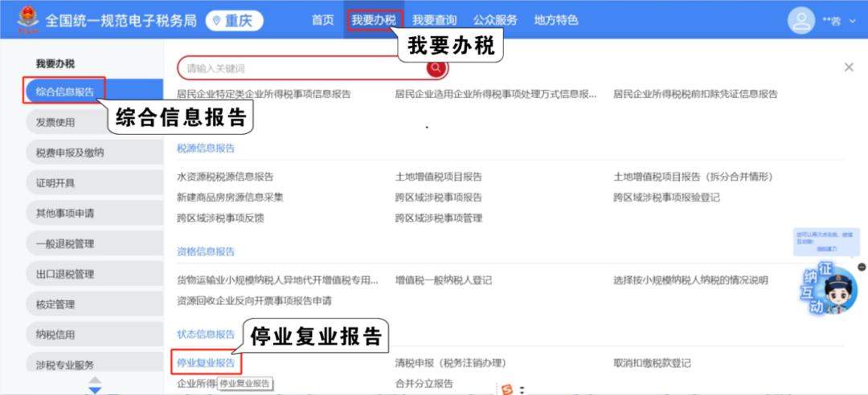Viewport: 868px width, 395px height.
Task: Open 货物运输业小规模纳税人异地代开 link
Action: tap(277, 280)
